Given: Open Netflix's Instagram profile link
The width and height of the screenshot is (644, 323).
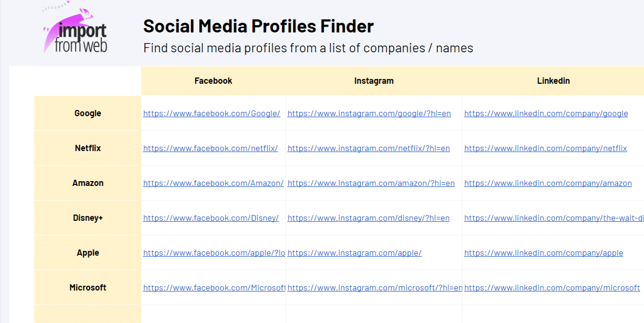Looking at the screenshot, I should pyautogui.click(x=368, y=148).
